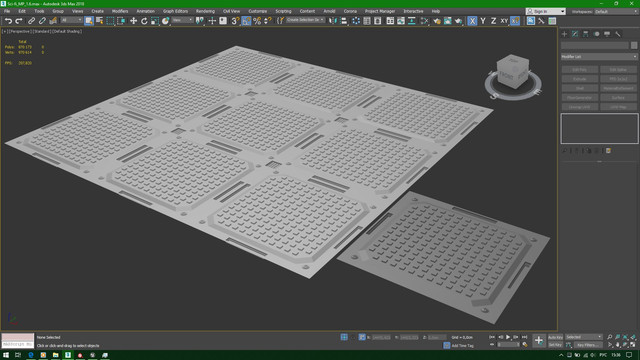Open the Project Manager menu

click(380, 11)
